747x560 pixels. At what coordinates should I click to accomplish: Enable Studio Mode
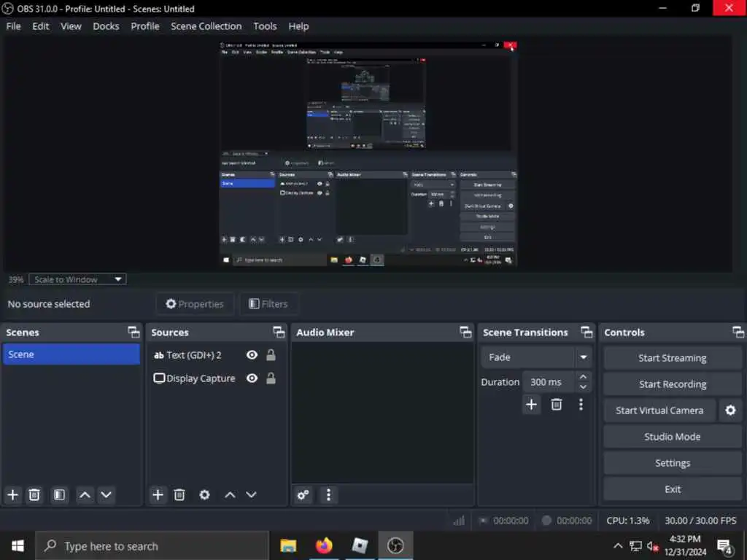[x=672, y=437]
